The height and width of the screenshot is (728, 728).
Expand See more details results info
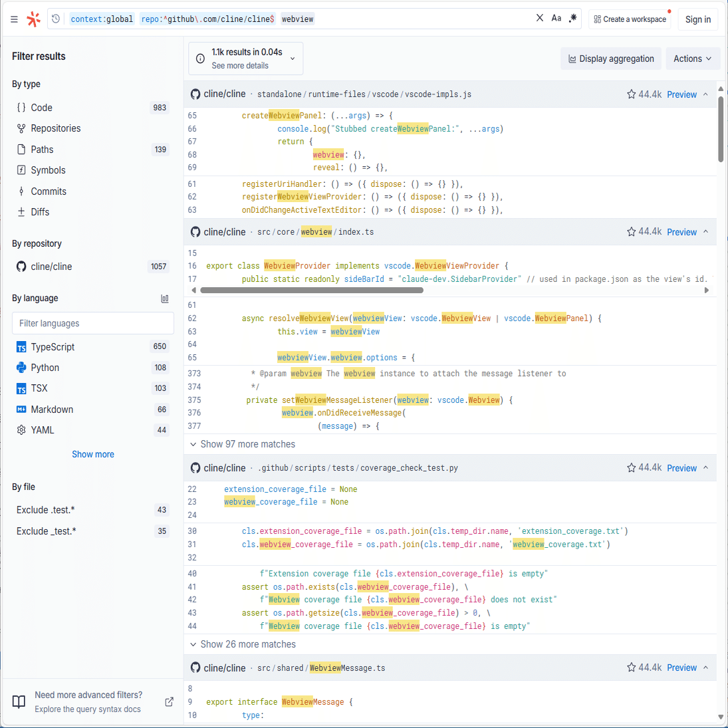(246, 59)
